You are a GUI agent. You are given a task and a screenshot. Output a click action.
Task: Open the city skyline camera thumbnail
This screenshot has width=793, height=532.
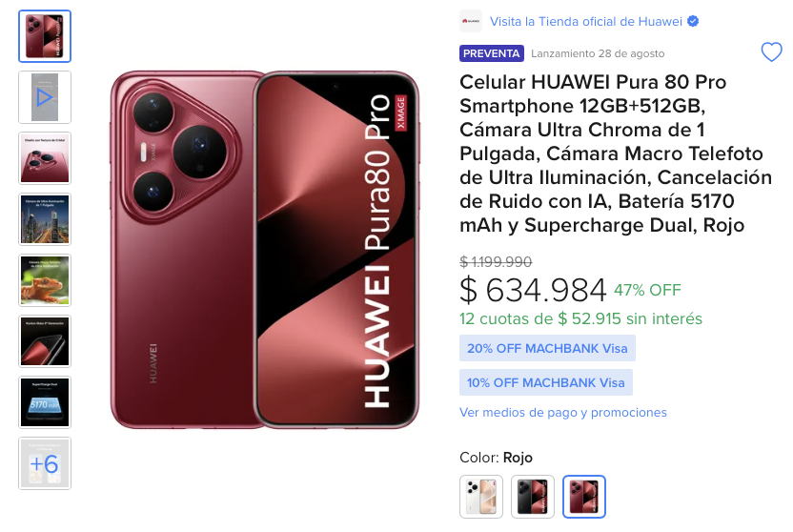[45, 219]
